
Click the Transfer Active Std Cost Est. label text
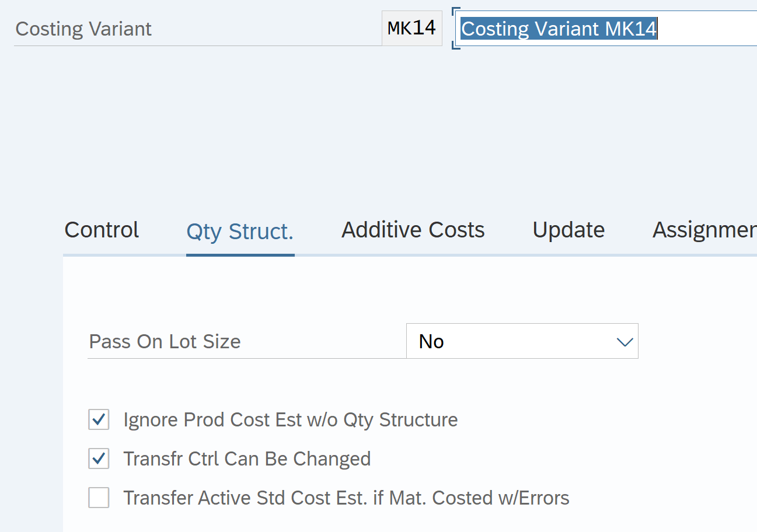346,498
